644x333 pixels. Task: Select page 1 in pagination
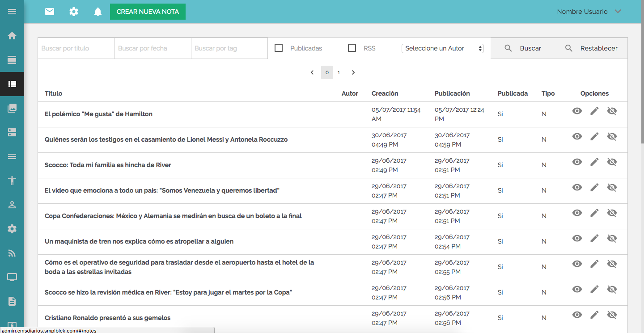pyautogui.click(x=339, y=72)
